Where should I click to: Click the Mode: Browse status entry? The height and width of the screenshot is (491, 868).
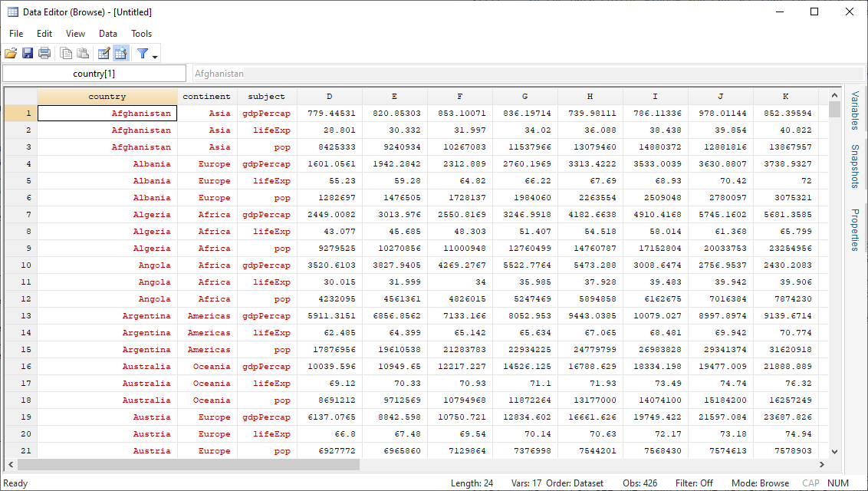760,483
